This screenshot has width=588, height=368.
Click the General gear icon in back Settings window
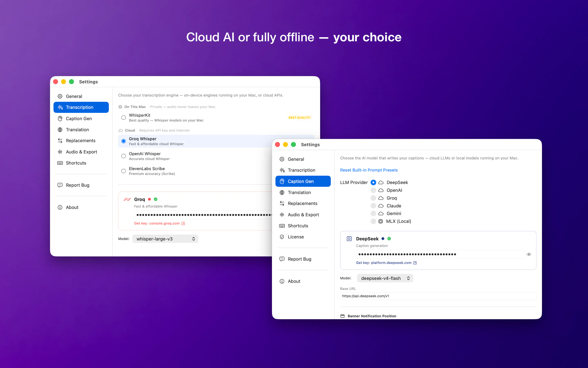(x=60, y=96)
